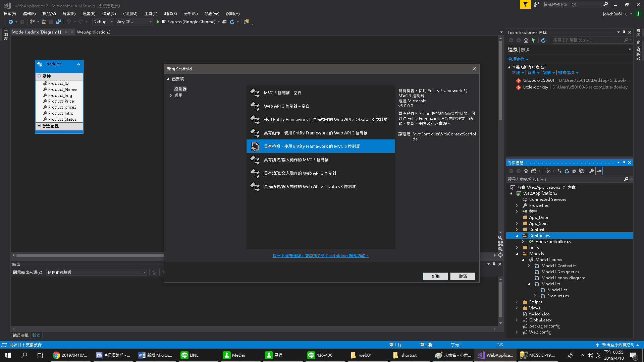The height and width of the screenshot is (362, 644).
Task: Toggle the pin on Model1.edmx tab
Action: [66, 32]
